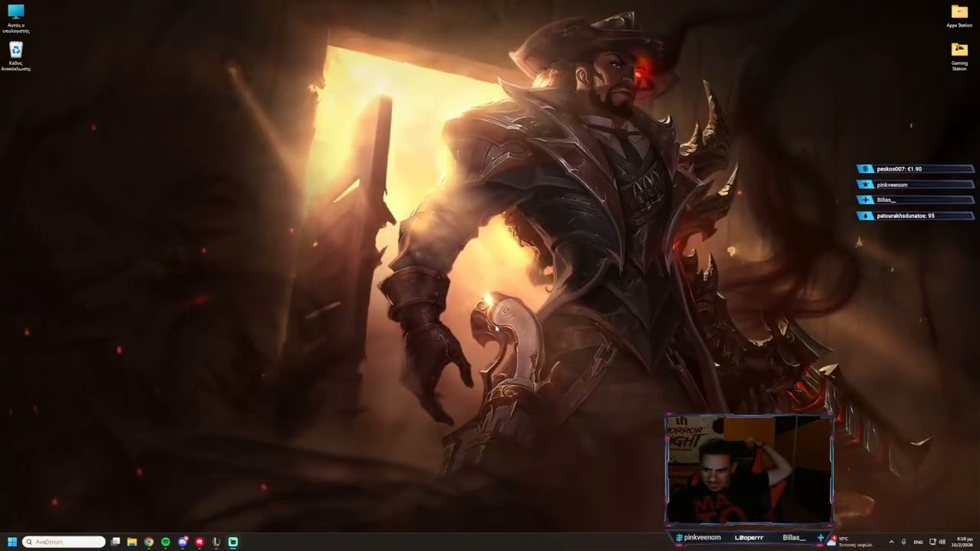This screenshot has width=980, height=551.
Task: Open Task View from the taskbar
Action: pyautogui.click(x=116, y=542)
